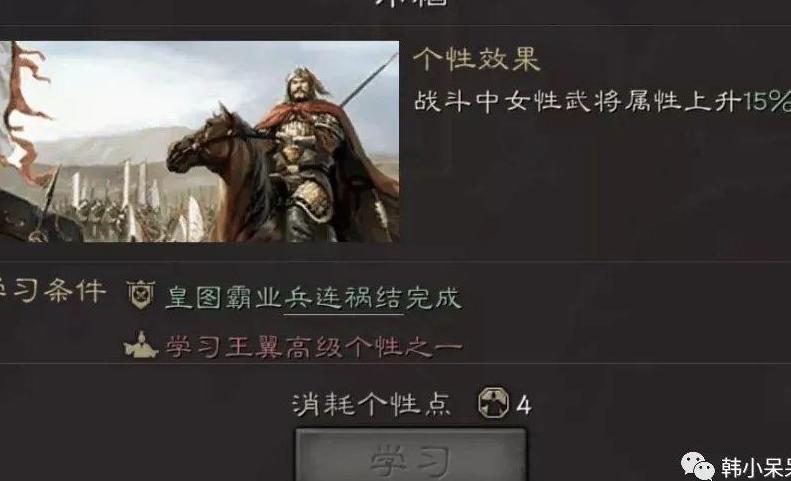Click the 个性效果 heading
Screen dimensions: 791x481
click(x=476, y=59)
